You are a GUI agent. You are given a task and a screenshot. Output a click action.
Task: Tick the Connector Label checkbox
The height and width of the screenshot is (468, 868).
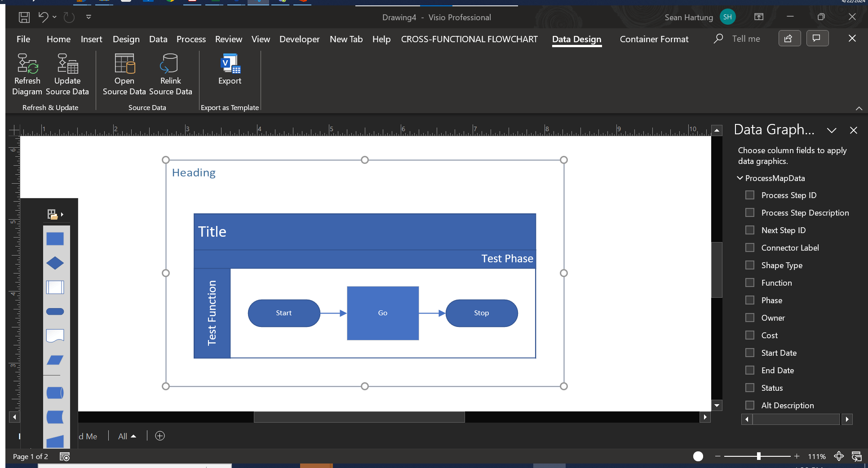click(750, 248)
